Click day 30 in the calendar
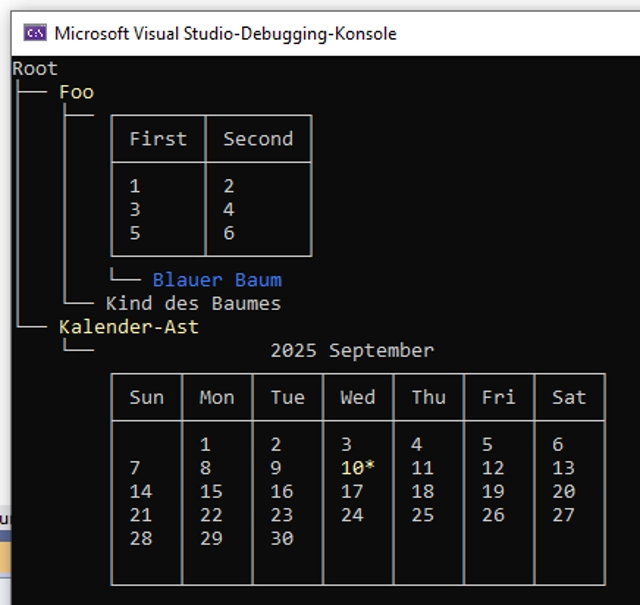Image resolution: width=640 pixels, height=605 pixels. (282, 538)
